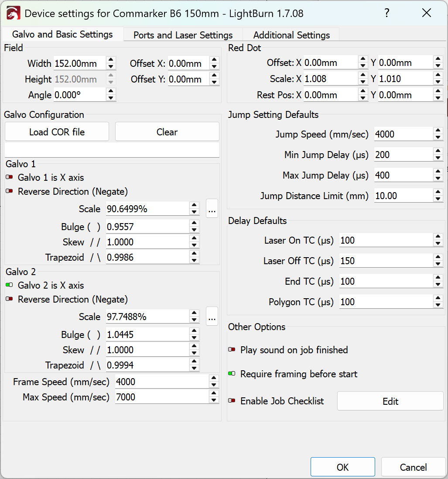Increase Max Jump Delay using up arrow
The height and width of the screenshot is (479, 448).
tap(438, 172)
